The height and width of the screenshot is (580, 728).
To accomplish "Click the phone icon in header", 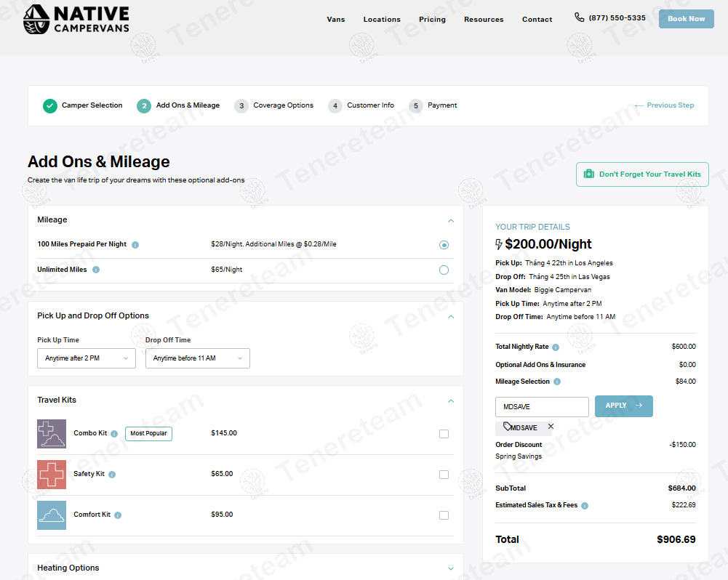I will point(579,17).
